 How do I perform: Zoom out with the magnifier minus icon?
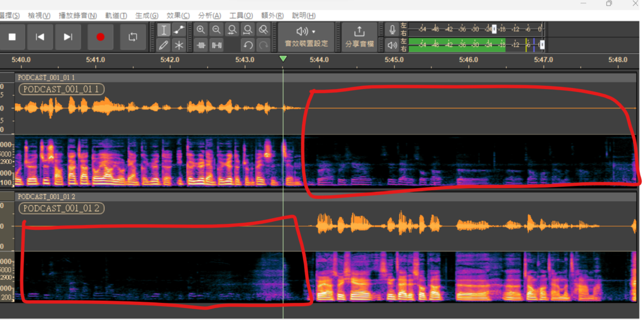pyautogui.click(x=216, y=29)
